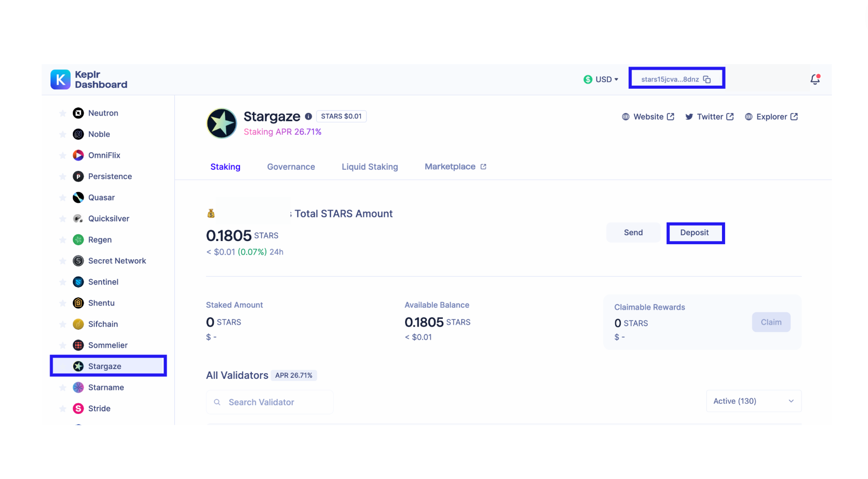This screenshot has height=479, width=868.
Task: Click the STARS $0.01 price badge
Action: (341, 116)
